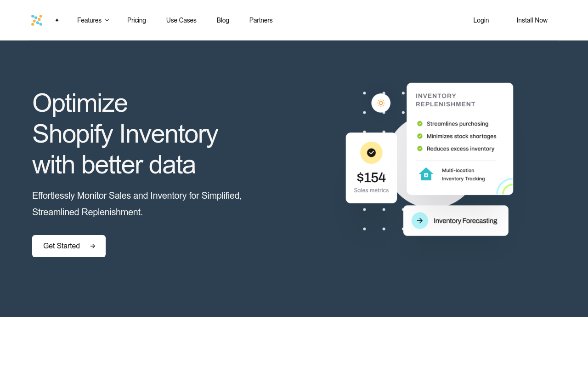Click the teal arrow circle icon
Viewport: 588px width, 368px height.
click(420, 221)
